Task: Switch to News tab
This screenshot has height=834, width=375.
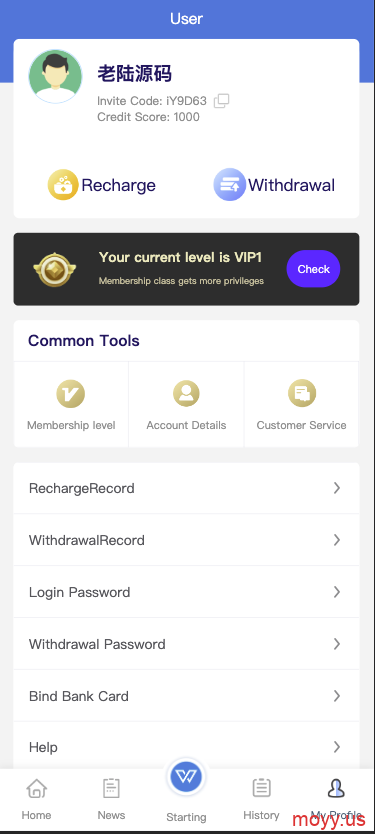Action: 111,798
